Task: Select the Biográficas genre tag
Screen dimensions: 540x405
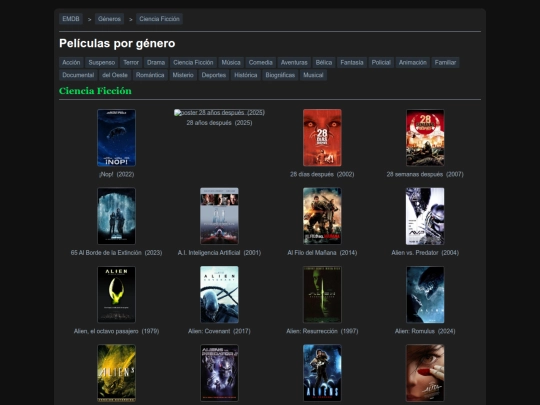Action: pyautogui.click(x=280, y=75)
